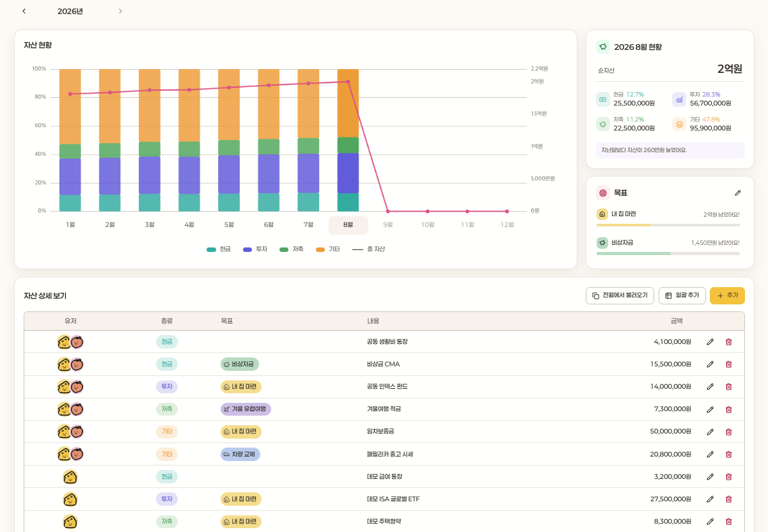
Task: Click the 비상자금 goal progress bar
Action: (x=668, y=254)
